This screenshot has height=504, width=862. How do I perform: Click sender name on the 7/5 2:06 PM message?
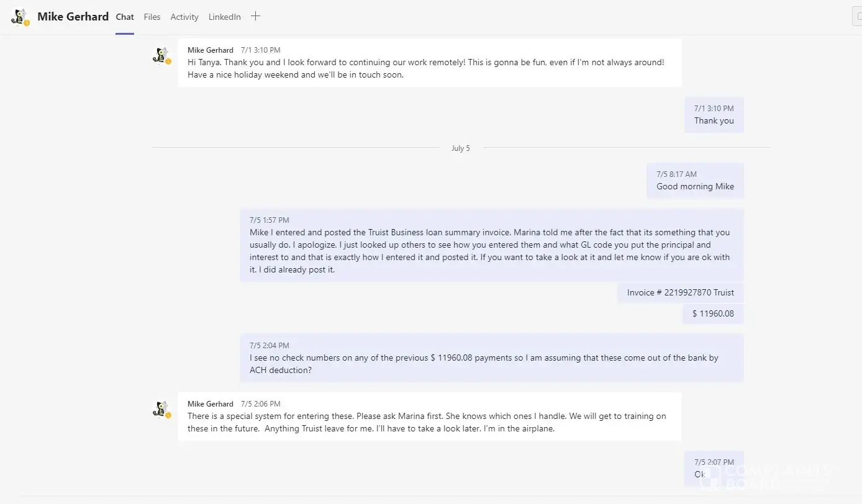coord(211,404)
